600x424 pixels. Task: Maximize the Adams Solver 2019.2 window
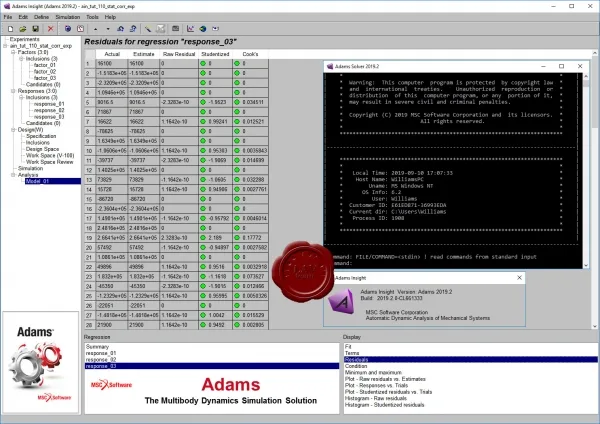coord(561,66)
